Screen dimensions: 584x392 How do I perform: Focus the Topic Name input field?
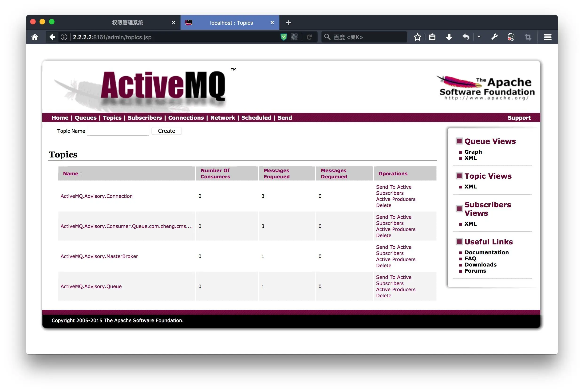click(x=118, y=131)
